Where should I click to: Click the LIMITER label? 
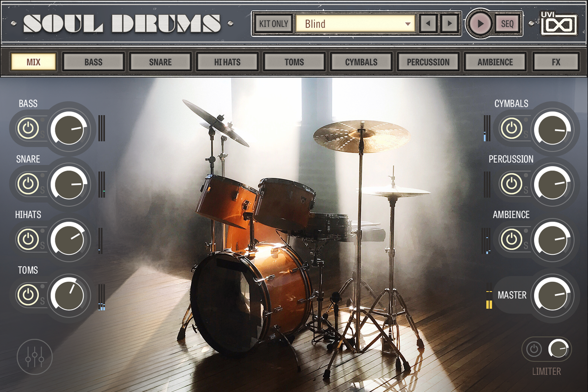(x=547, y=371)
